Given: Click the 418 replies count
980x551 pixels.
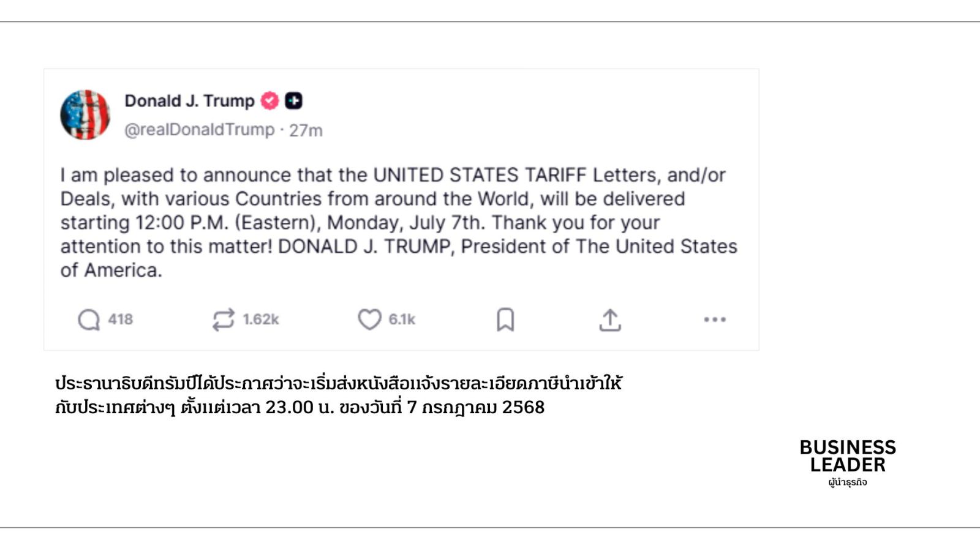Looking at the screenshot, I should 121,320.
